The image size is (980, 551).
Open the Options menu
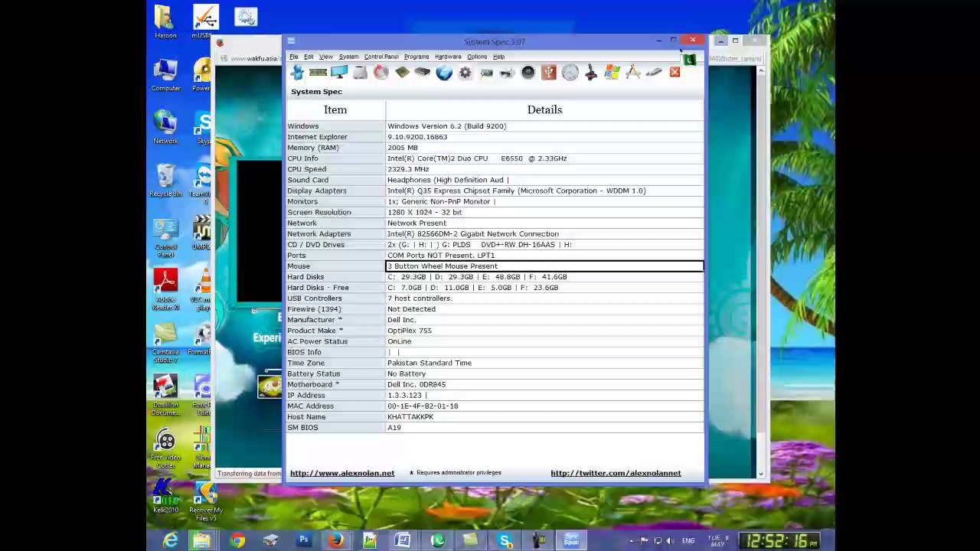coord(477,57)
